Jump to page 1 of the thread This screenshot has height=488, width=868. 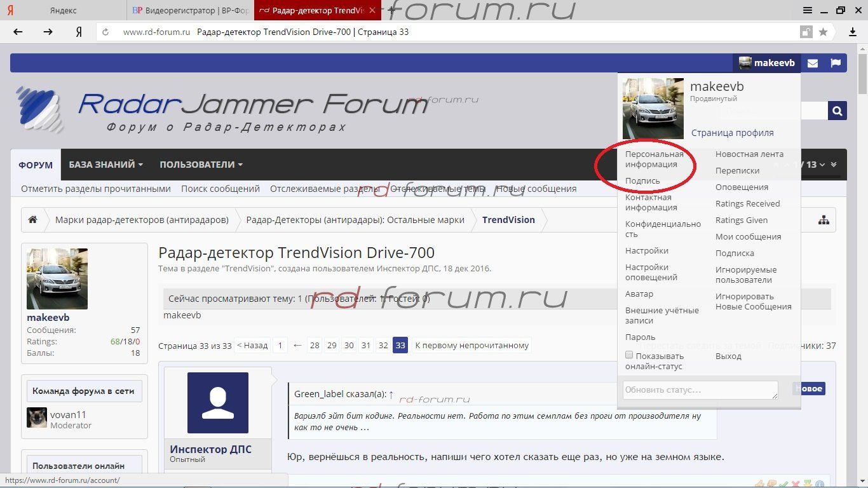(x=280, y=346)
